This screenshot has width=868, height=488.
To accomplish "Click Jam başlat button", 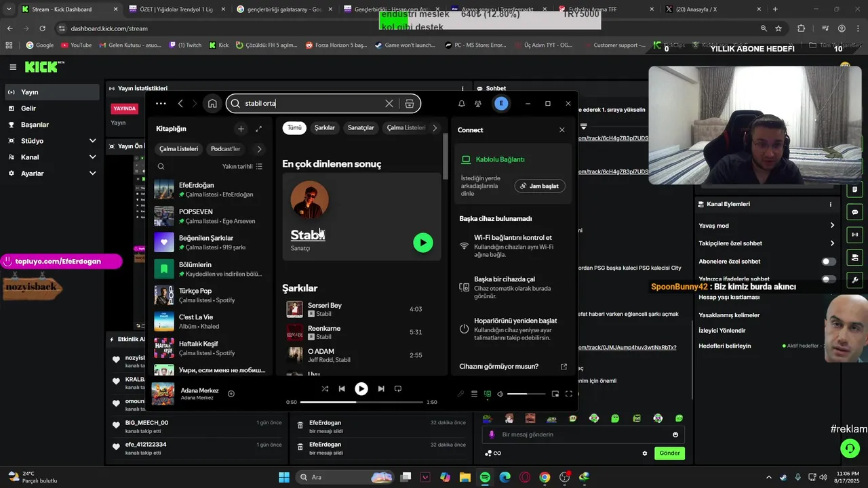I will click(x=540, y=186).
